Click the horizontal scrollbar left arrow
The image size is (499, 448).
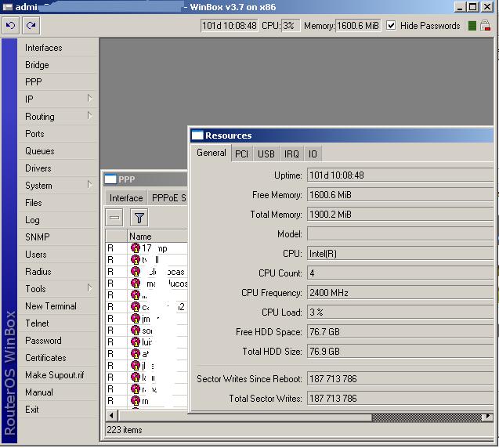(x=111, y=416)
